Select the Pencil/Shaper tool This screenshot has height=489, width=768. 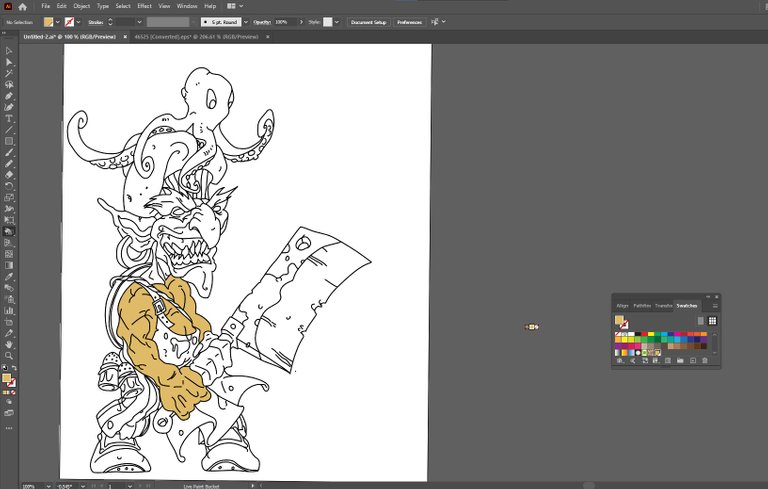9,164
